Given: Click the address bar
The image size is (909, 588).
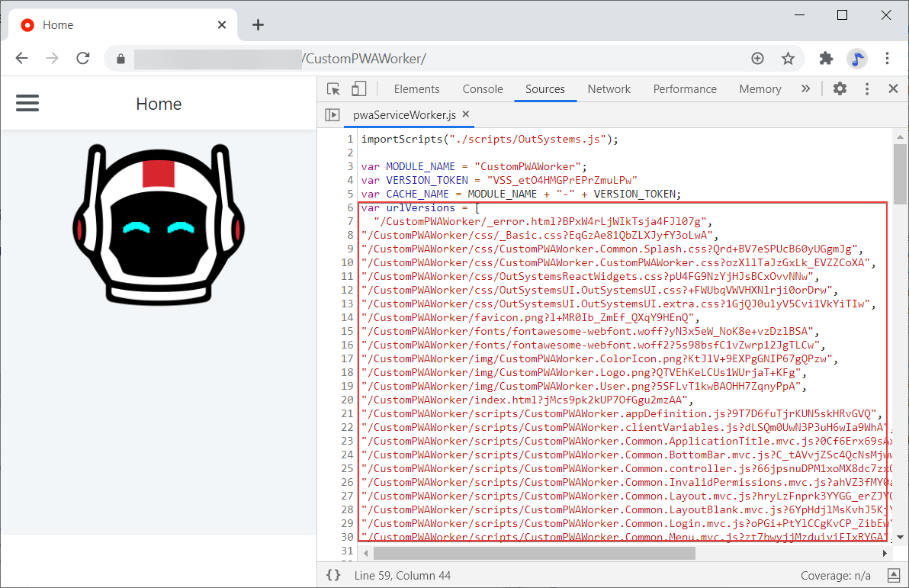Looking at the screenshot, I should [x=381, y=58].
